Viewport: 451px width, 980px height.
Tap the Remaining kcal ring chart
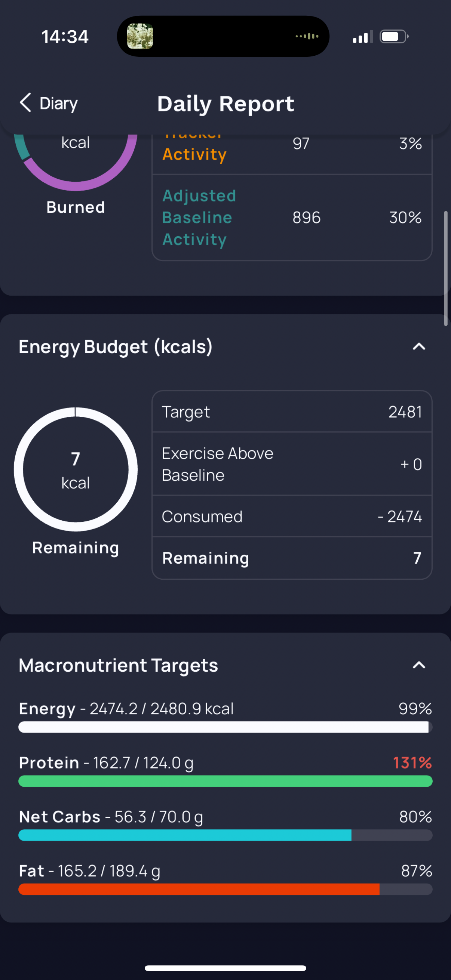[76, 469]
